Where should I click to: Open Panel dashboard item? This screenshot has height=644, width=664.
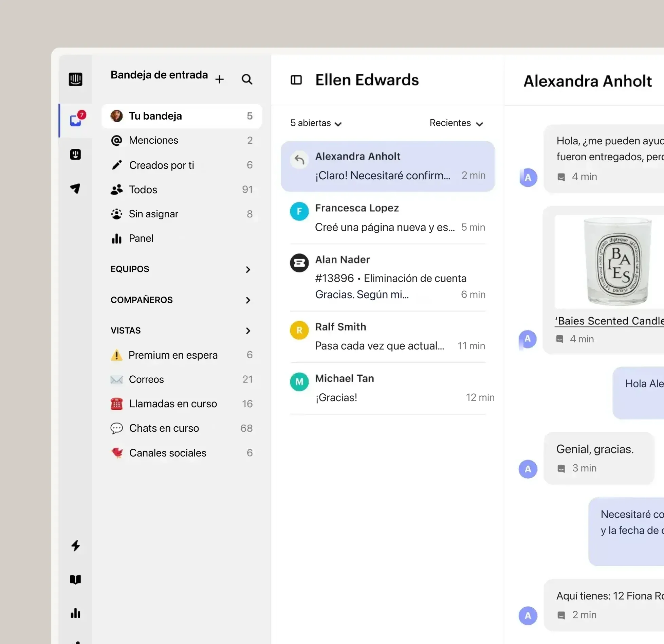click(x=182, y=238)
